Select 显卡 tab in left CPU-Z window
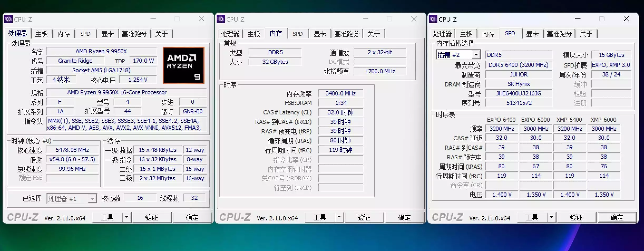 tap(108, 34)
